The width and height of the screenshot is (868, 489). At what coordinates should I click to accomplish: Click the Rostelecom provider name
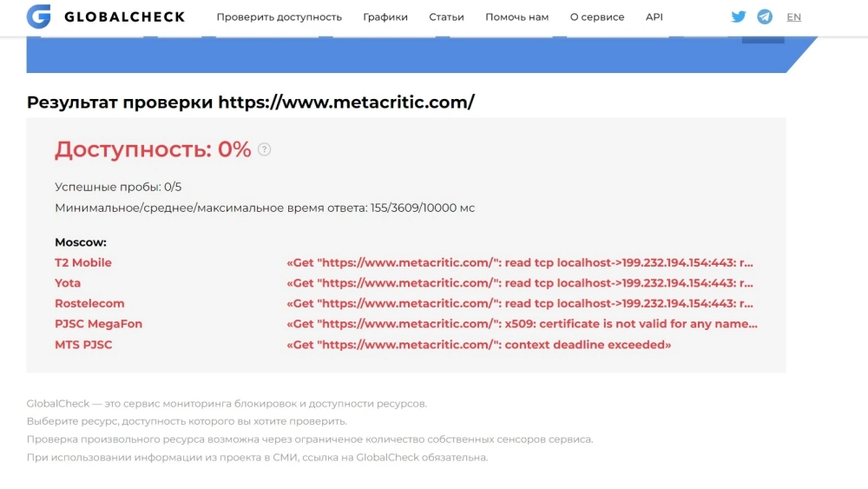coord(89,304)
